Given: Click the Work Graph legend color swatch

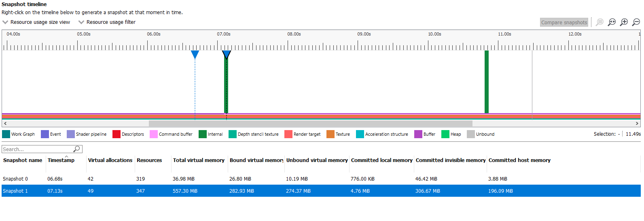Looking at the screenshot, I should coord(6,134).
